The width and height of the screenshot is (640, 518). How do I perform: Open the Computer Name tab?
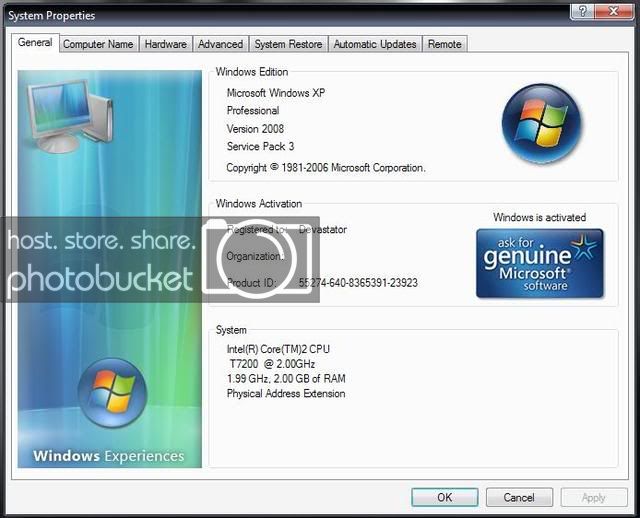pyautogui.click(x=98, y=44)
